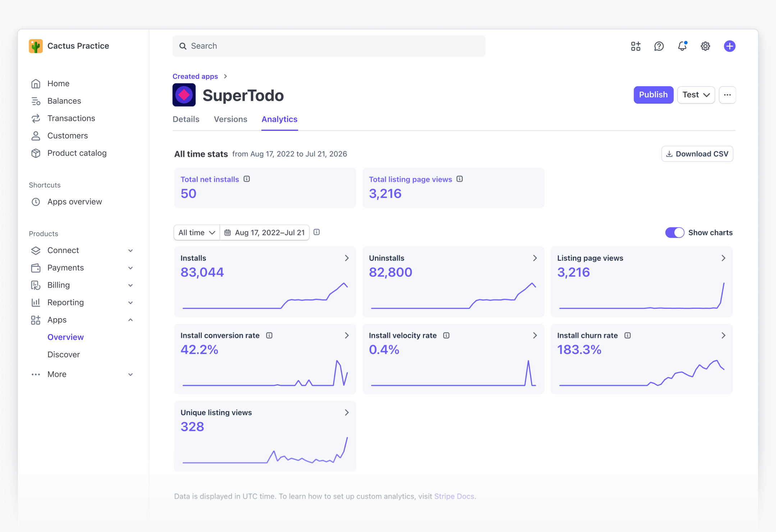Open the notifications bell icon
Viewport: 776px width, 532px height.
point(682,46)
